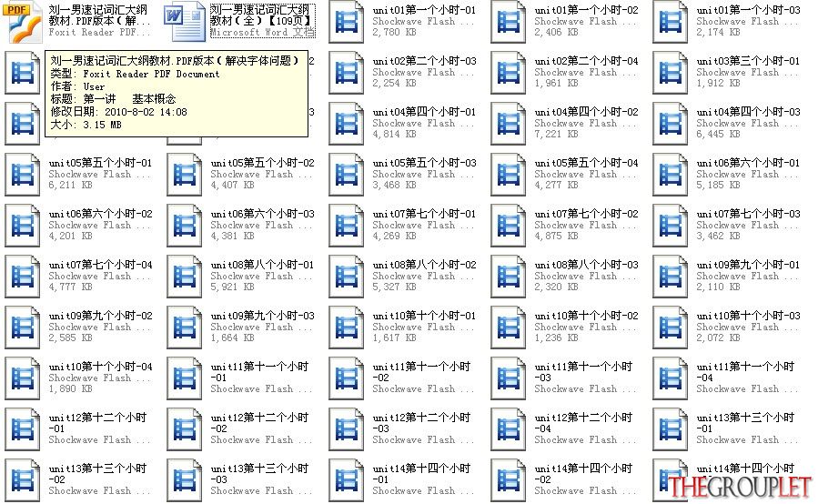Click the unit06第六个小时-03 file icon
The image size is (818, 504).
point(184,226)
